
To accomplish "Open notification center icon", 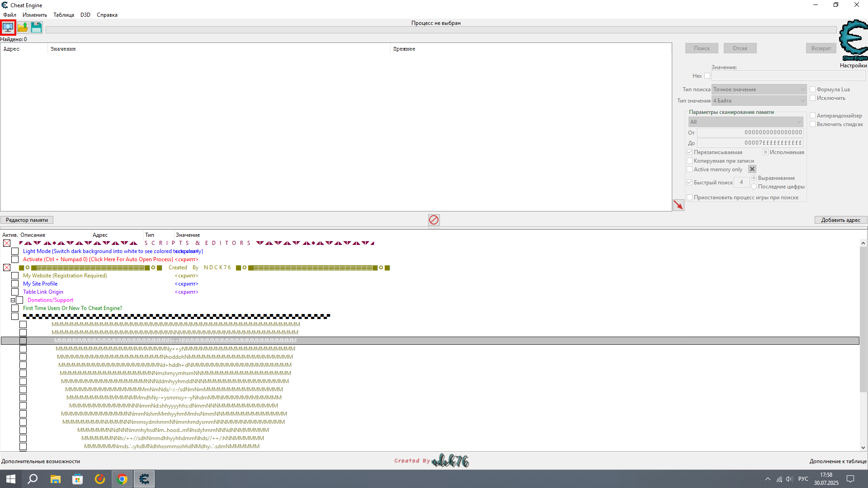I will tap(850, 479).
